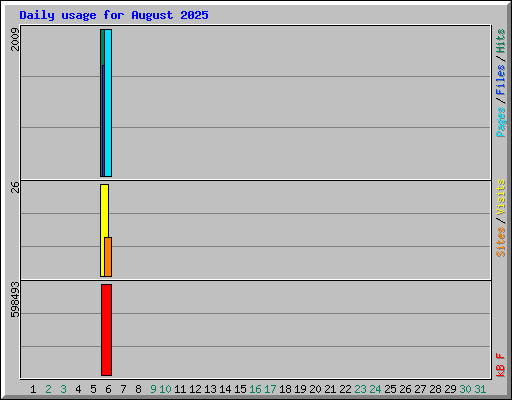This screenshot has width=512, height=400.
Task: Click the 2009 y-axis maximum label
Action: tap(15, 39)
